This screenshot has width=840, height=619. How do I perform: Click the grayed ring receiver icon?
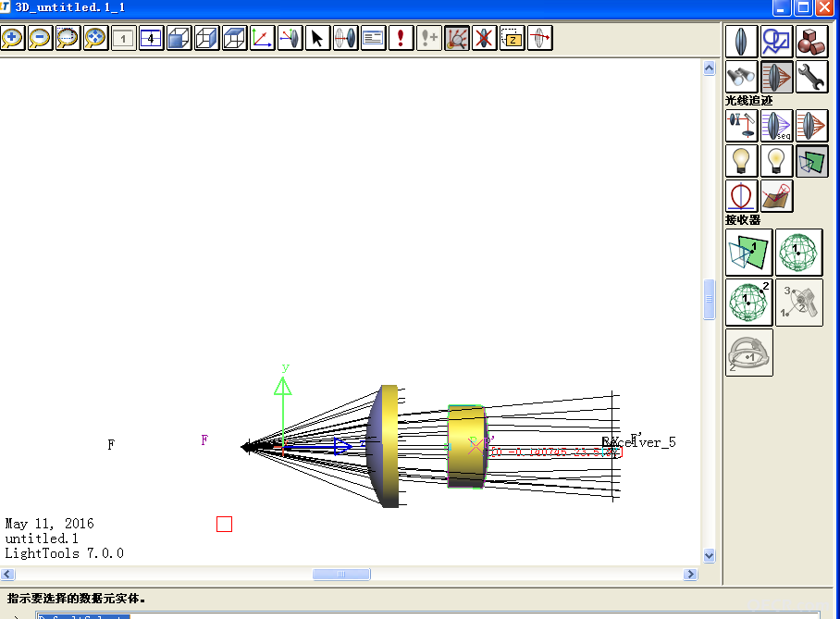(x=749, y=353)
